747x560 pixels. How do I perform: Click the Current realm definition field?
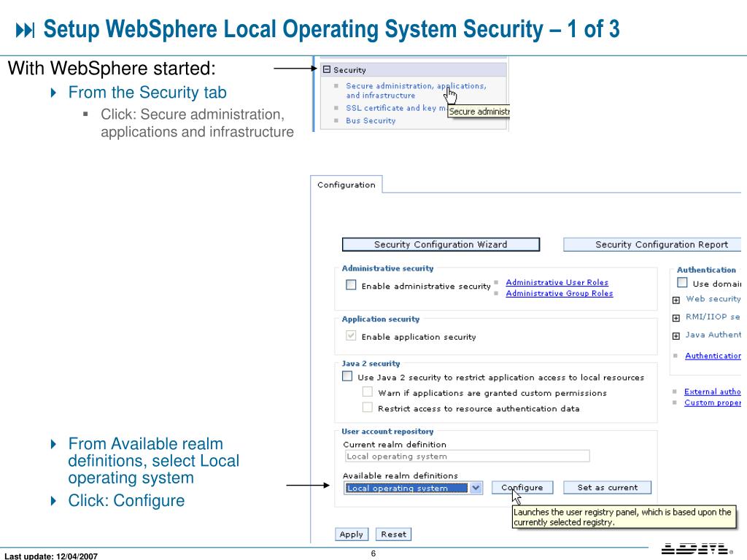(x=467, y=456)
